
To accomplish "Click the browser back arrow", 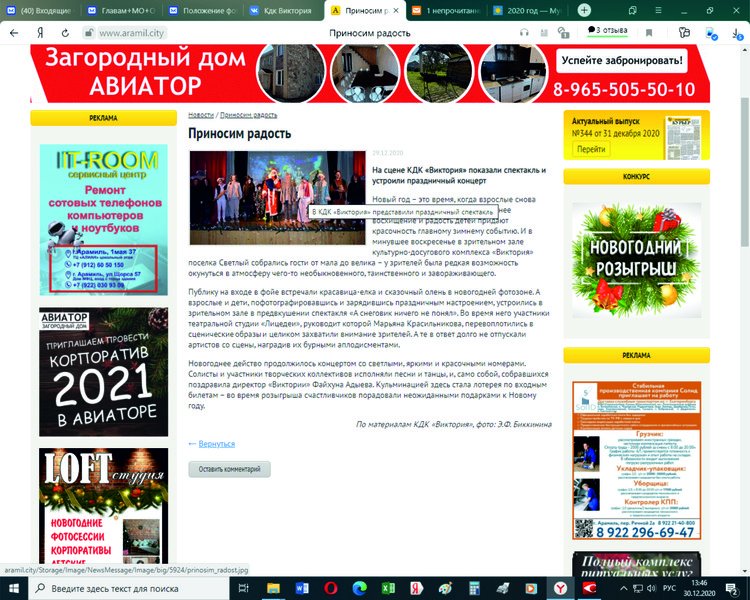I will tap(14, 32).
